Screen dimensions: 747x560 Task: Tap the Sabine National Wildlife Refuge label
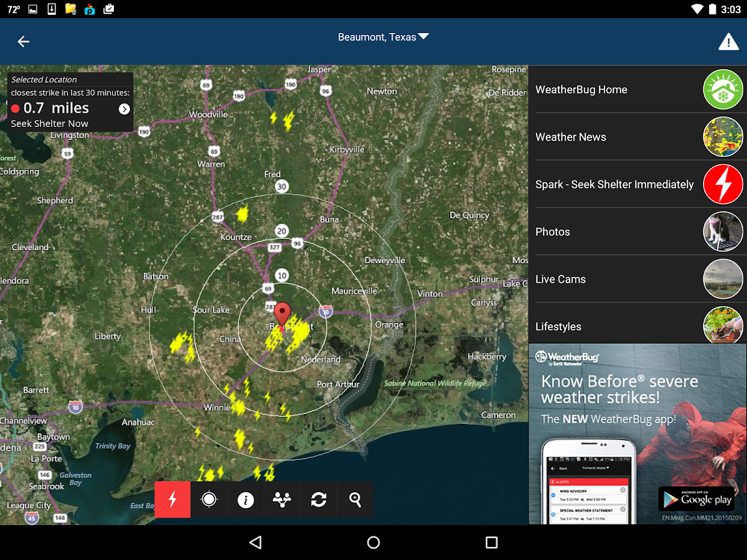click(435, 383)
